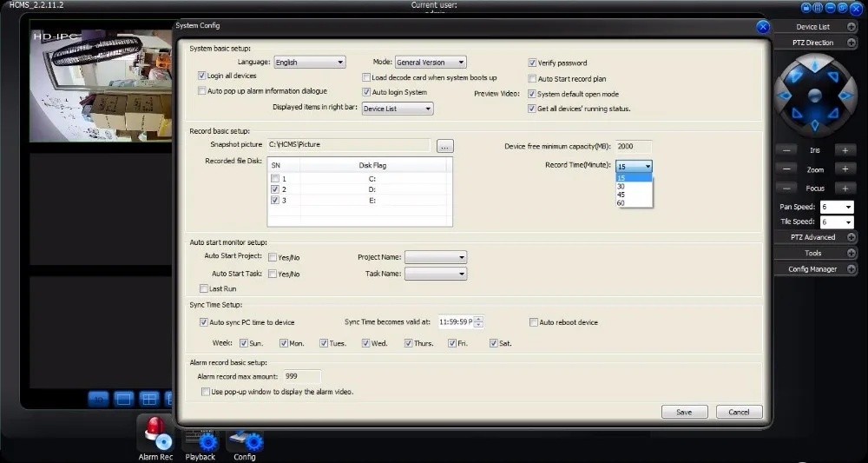The width and height of the screenshot is (868, 463).
Task: Click the Iris minus button
Action: (x=786, y=150)
